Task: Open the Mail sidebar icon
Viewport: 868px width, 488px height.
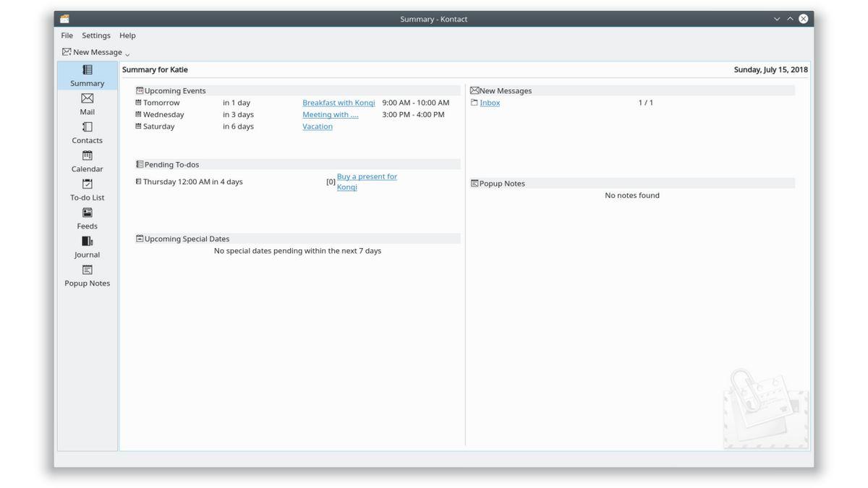Action: [87, 99]
